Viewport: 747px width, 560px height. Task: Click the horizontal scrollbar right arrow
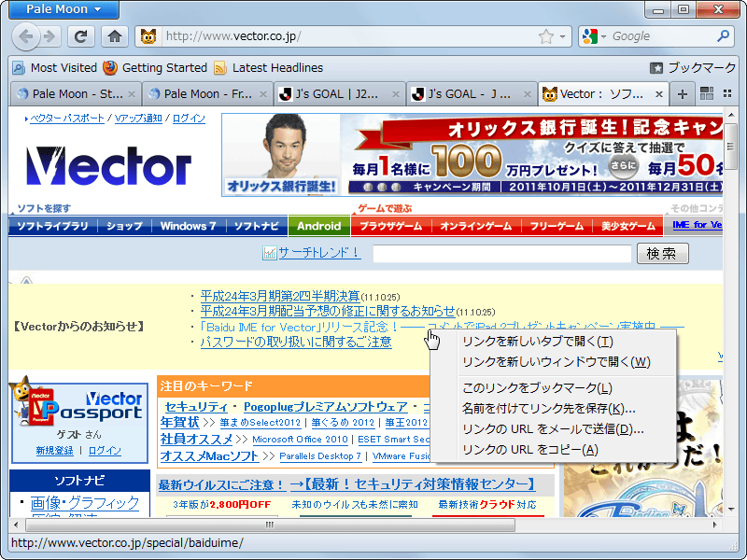point(714,525)
